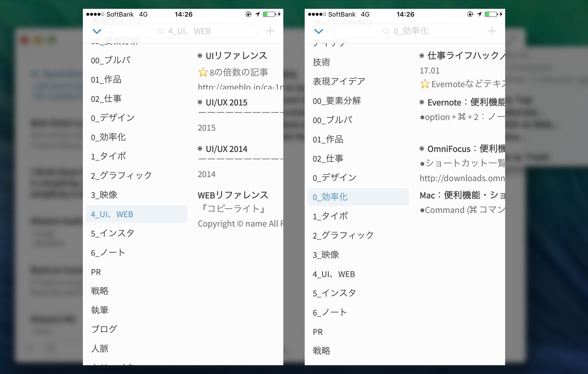Tap the + icon to create a new note
Image resolution: width=588 pixels, height=374 pixels.
[x=270, y=31]
